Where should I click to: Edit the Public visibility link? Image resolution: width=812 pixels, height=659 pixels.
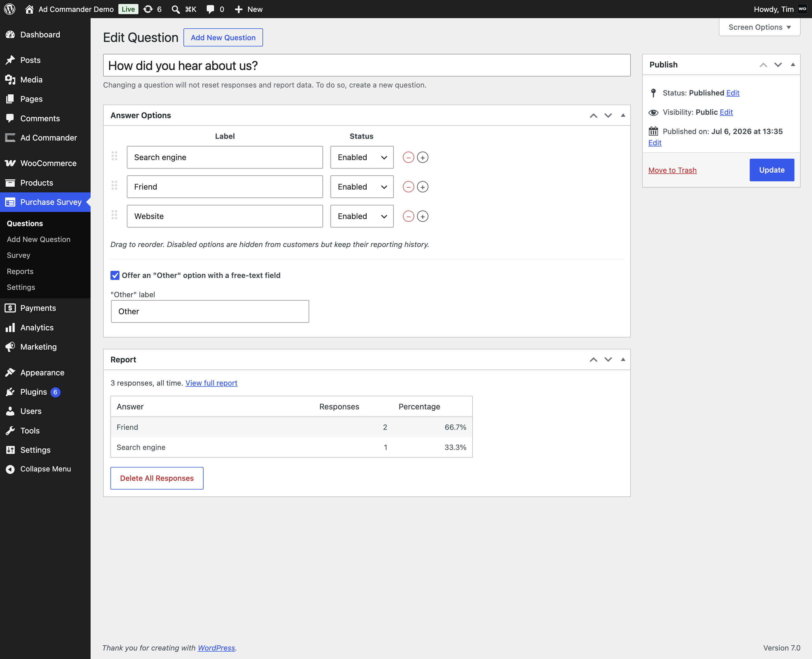point(726,112)
